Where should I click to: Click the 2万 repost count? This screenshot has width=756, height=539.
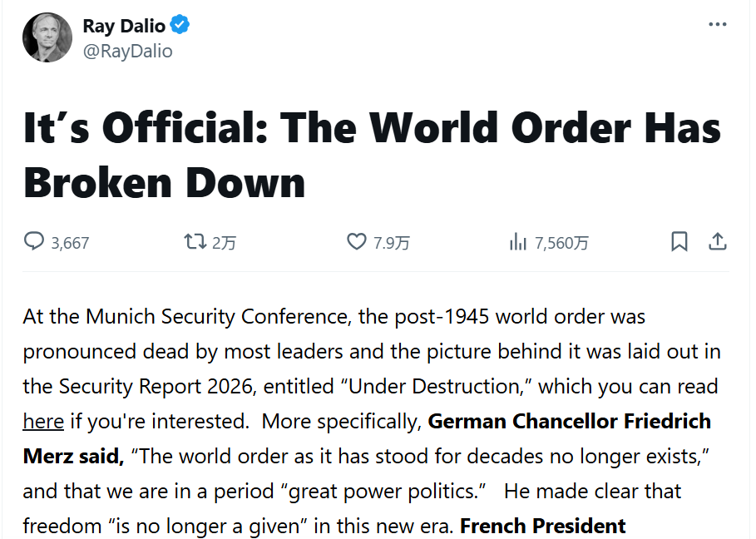tap(225, 243)
